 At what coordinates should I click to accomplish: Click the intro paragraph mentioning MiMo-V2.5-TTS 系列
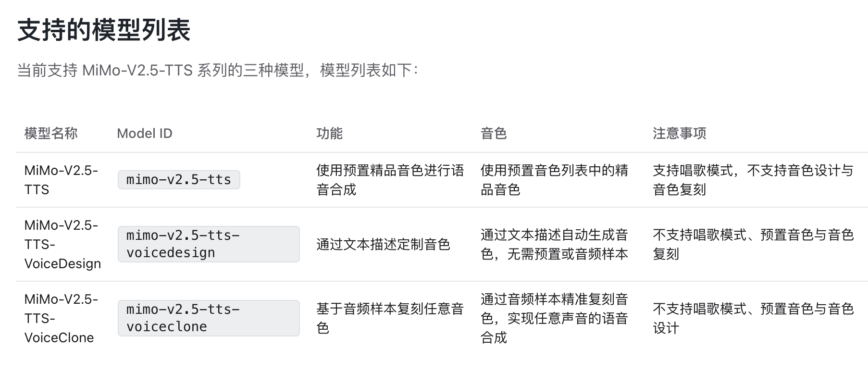click(x=218, y=70)
